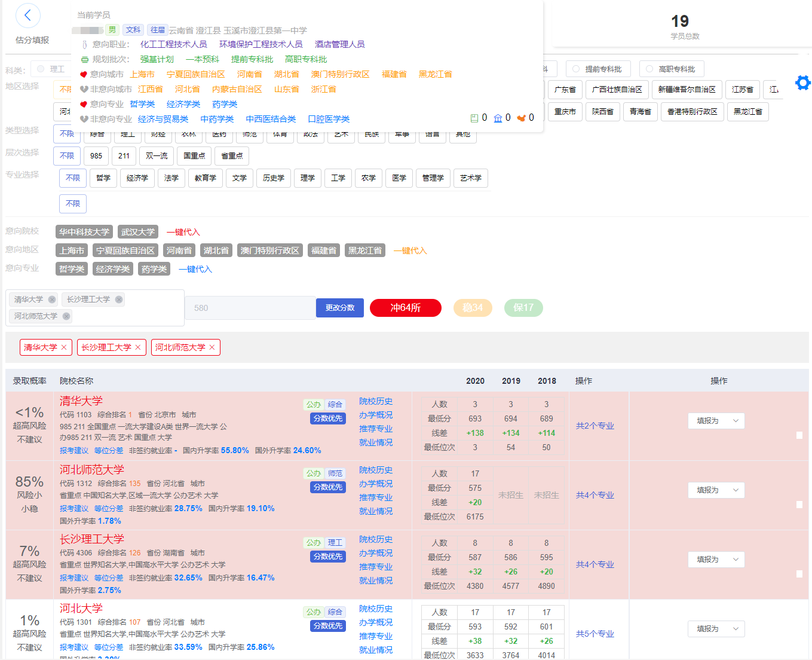Click the red 冲64所 button
Image resolution: width=812 pixels, height=660 pixels.
[x=406, y=308]
